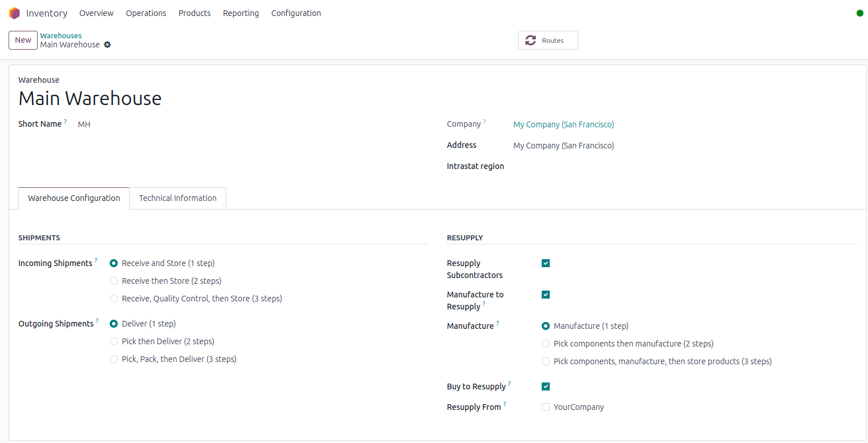Switch to the Technical Information tab
The image size is (868, 443).
click(x=177, y=198)
